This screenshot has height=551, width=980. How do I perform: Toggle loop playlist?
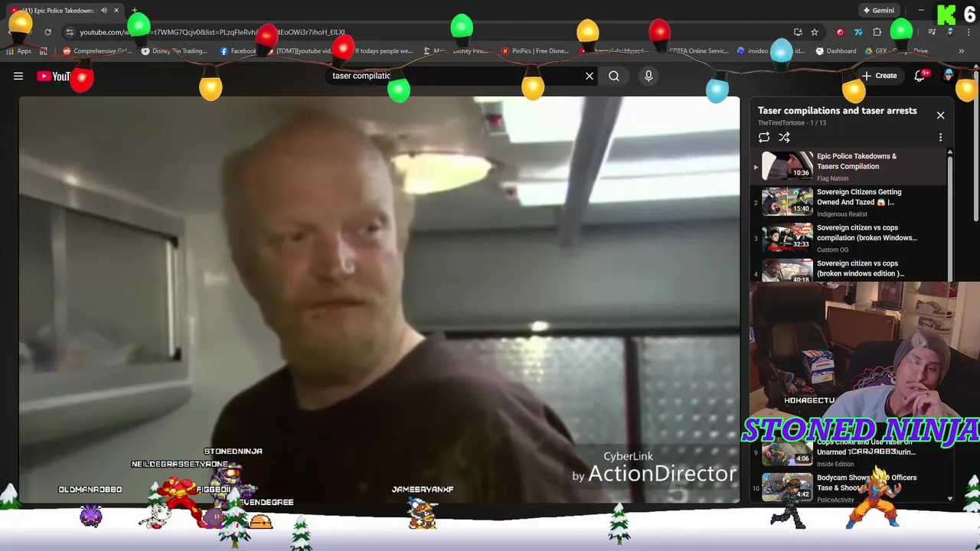tap(764, 138)
